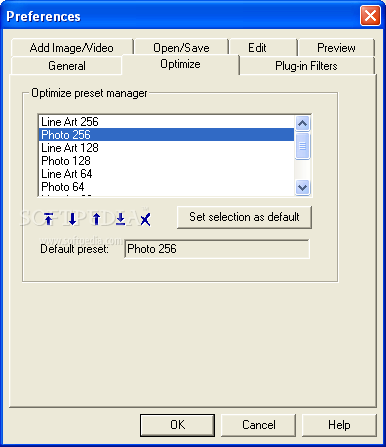
Task: Move selected preset up one position
Action: click(97, 219)
